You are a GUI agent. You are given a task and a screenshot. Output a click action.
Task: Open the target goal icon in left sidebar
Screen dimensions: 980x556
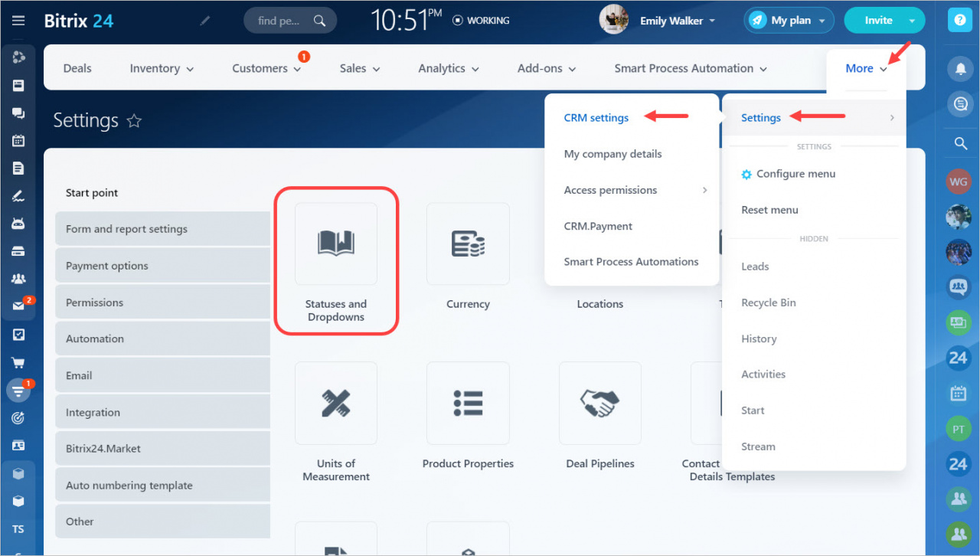(x=18, y=418)
